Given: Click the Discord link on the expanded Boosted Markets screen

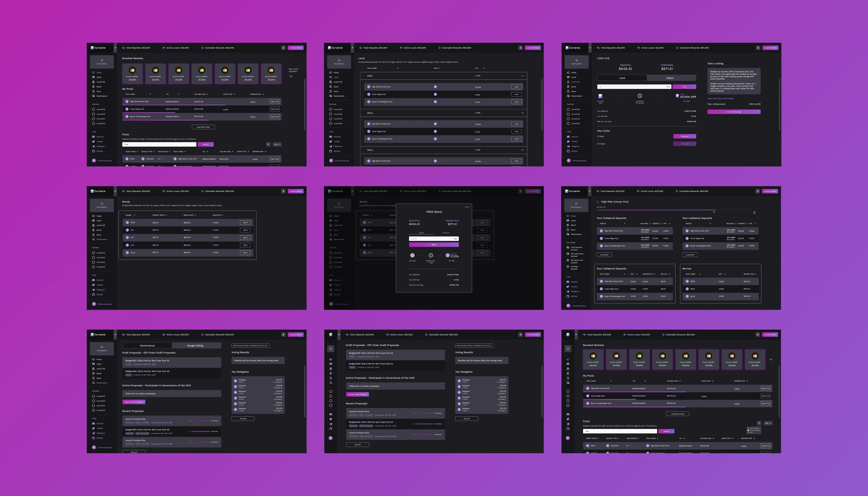Looking at the screenshot, I should pos(98,137).
